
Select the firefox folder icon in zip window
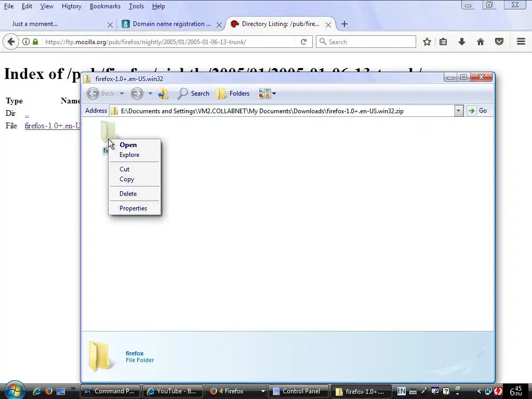click(108, 131)
